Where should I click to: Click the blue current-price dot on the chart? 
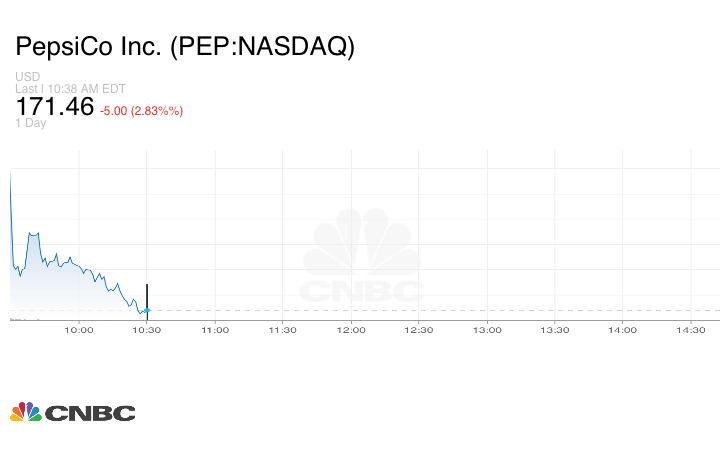pyautogui.click(x=147, y=310)
